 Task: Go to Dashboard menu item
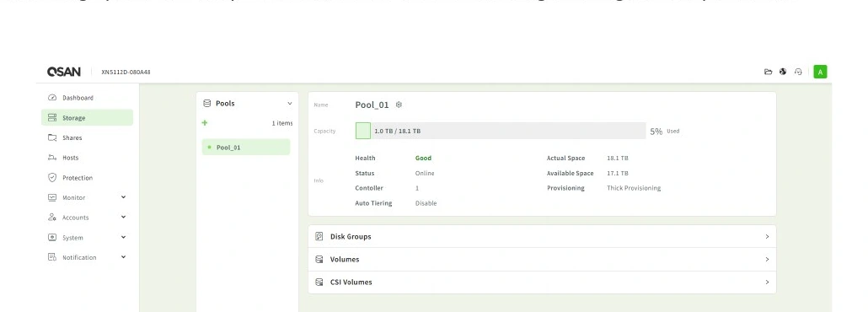pyautogui.click(x=87, y=98)
